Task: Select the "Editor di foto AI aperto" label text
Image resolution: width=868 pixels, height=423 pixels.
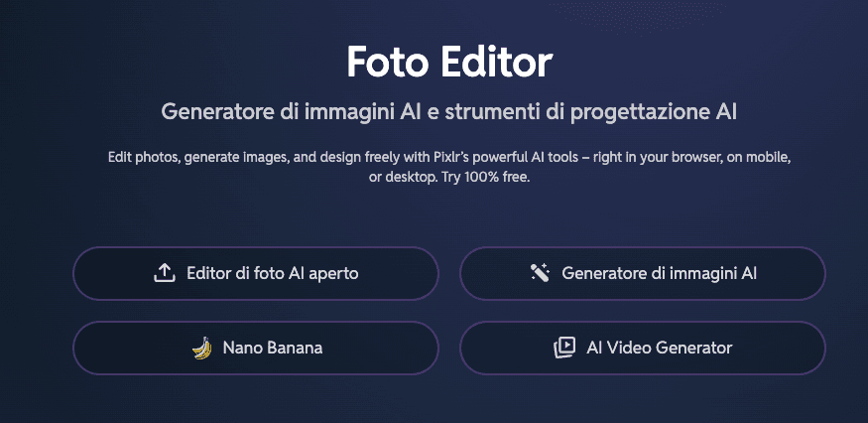Action: pyautogui.click(x=273, y=273)
